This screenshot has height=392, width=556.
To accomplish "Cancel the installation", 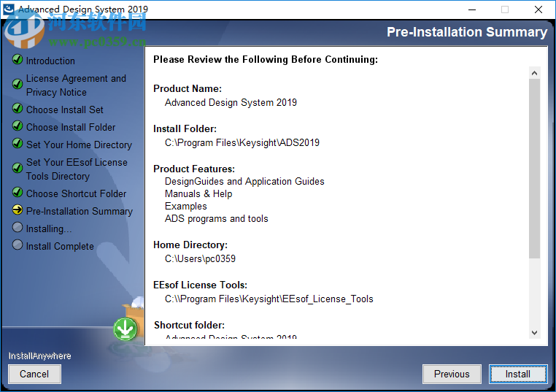I will pyautogui.click(x=34, y=374).
